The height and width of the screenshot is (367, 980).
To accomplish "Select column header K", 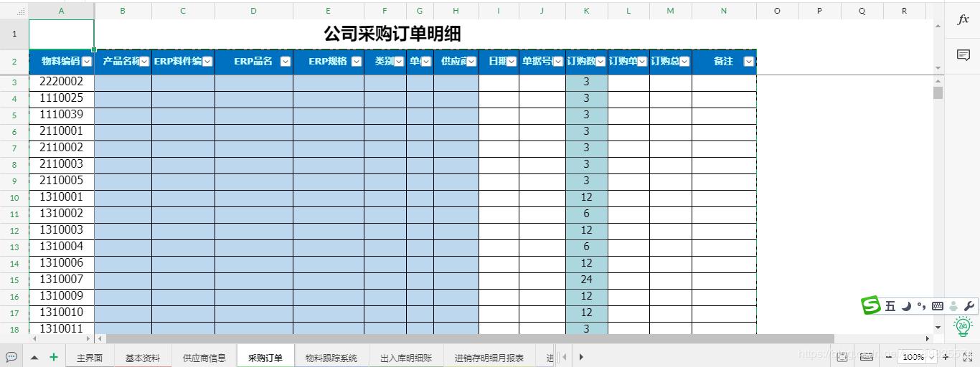I will click(x=587, y=11).
